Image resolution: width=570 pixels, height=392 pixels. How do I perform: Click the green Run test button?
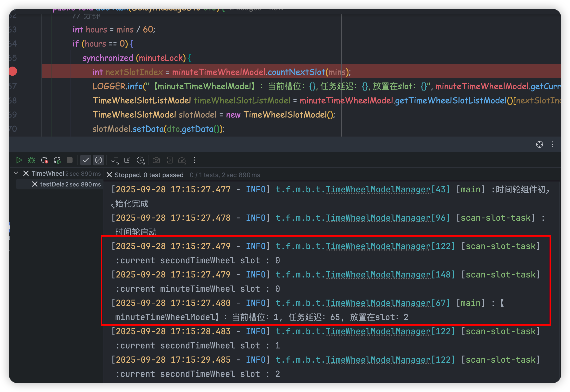coord(18,160)
